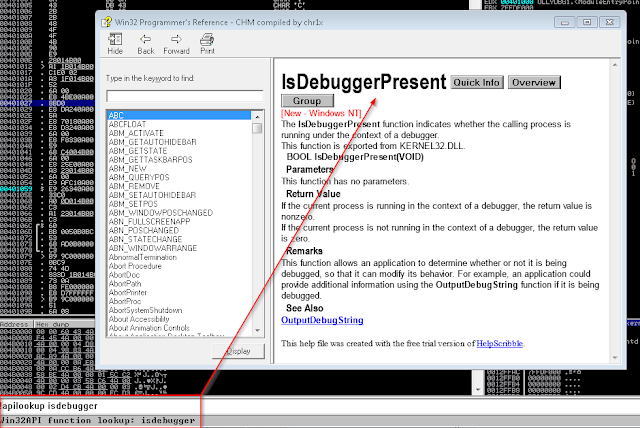Close the Win32 Programmer's Reference window
640x428 pixels.
coord(609,22)
